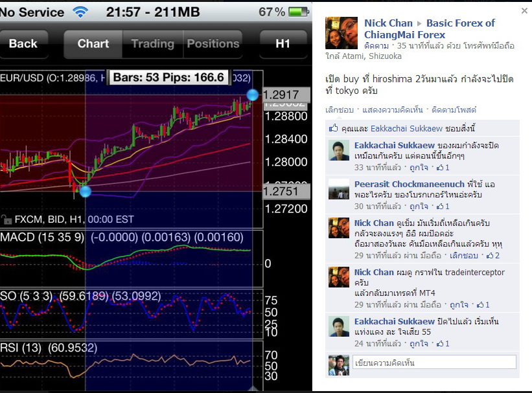Click your avatar beside the comment box

click(339, 365)
